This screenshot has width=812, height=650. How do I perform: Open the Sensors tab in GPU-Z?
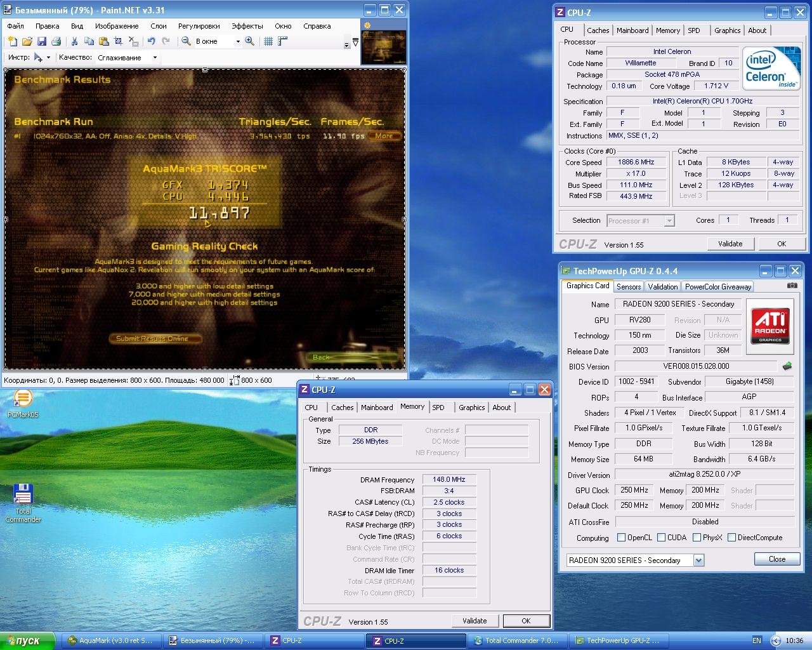[629, 287]
